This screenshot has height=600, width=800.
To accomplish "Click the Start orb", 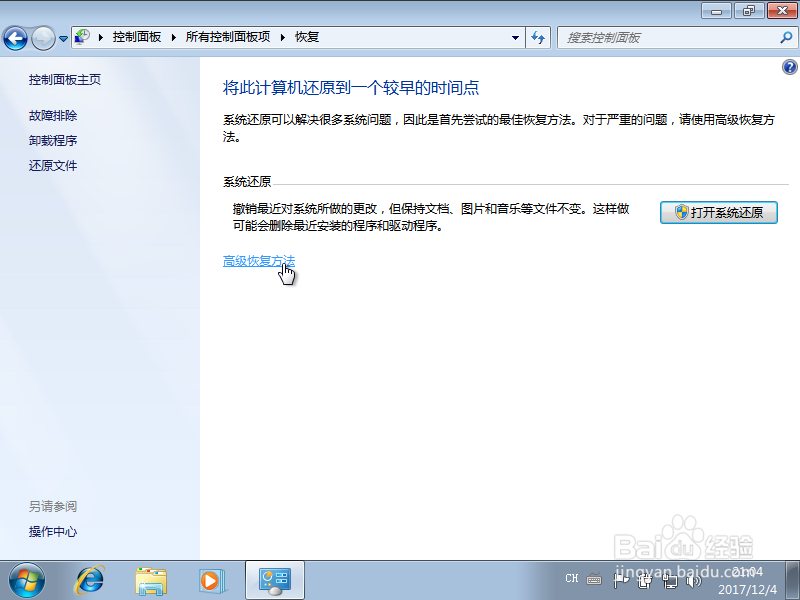I will click(25, 580).
